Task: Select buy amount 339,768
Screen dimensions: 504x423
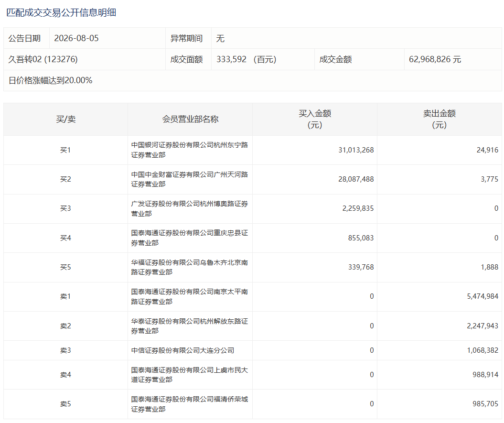Action: click(x=361, y=267)
